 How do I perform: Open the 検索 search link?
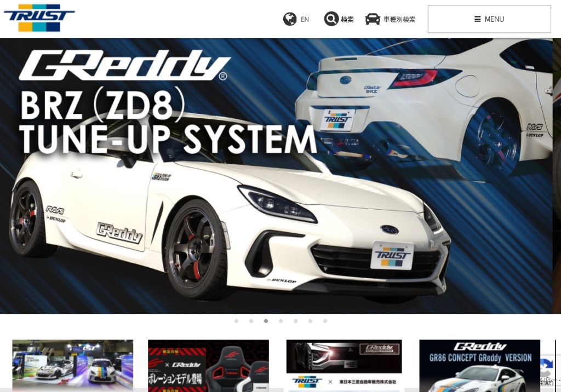tap(347, 19)
